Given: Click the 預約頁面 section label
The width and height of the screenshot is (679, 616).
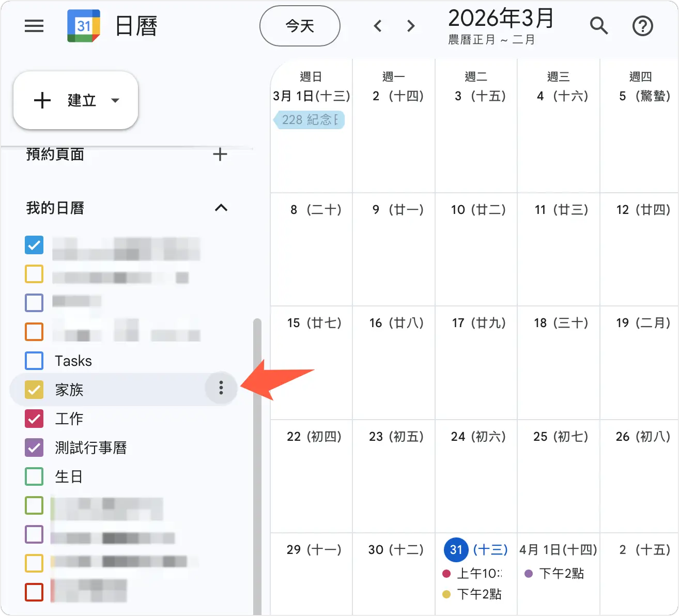Looking at the screenshot, I should [x=55, y=154].
